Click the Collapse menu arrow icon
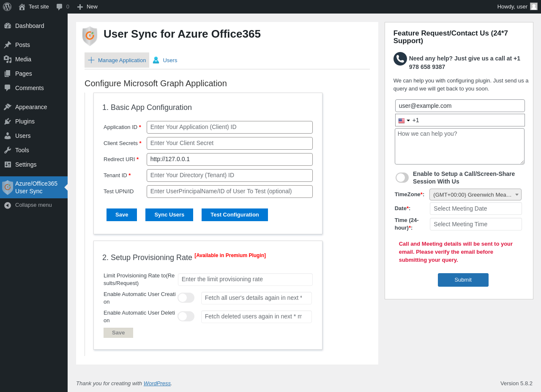541x392 pixels. pos(8,206)
